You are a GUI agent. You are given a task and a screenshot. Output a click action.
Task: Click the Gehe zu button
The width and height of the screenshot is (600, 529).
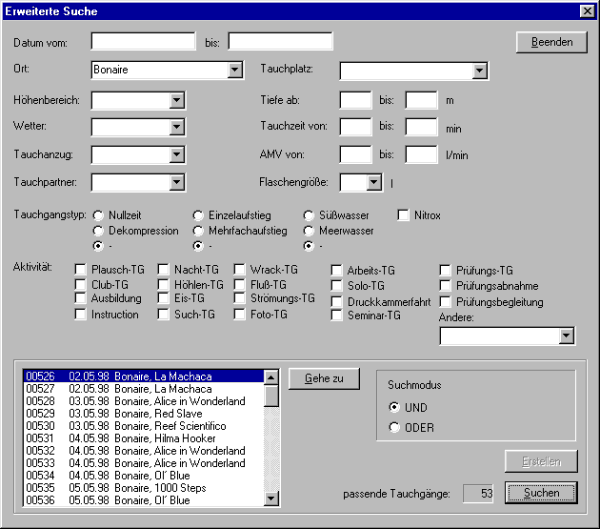[324, 378]
